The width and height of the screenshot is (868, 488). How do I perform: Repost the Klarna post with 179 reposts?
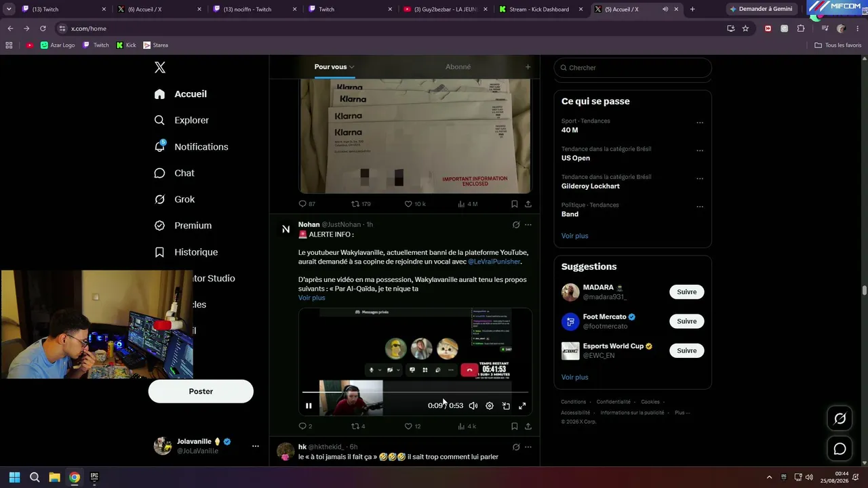[x=361, y=203]
